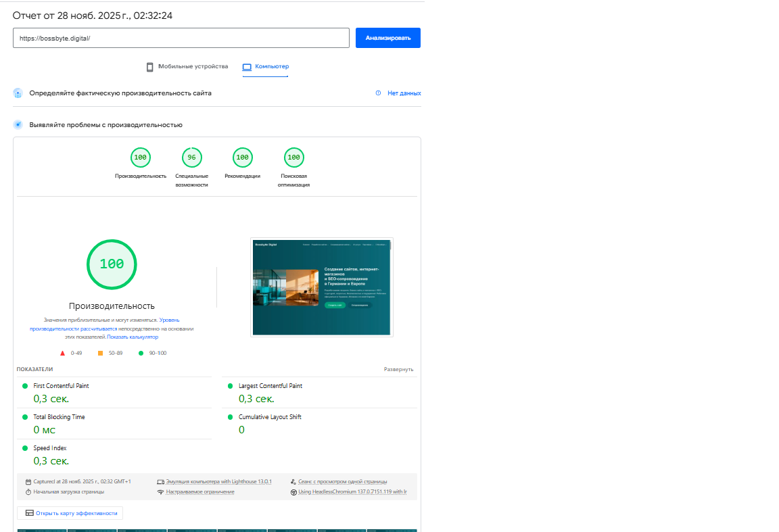Click the Accessibility 96 score gauge
This screenshot has width=779, height=532.
tap(191, 158)
